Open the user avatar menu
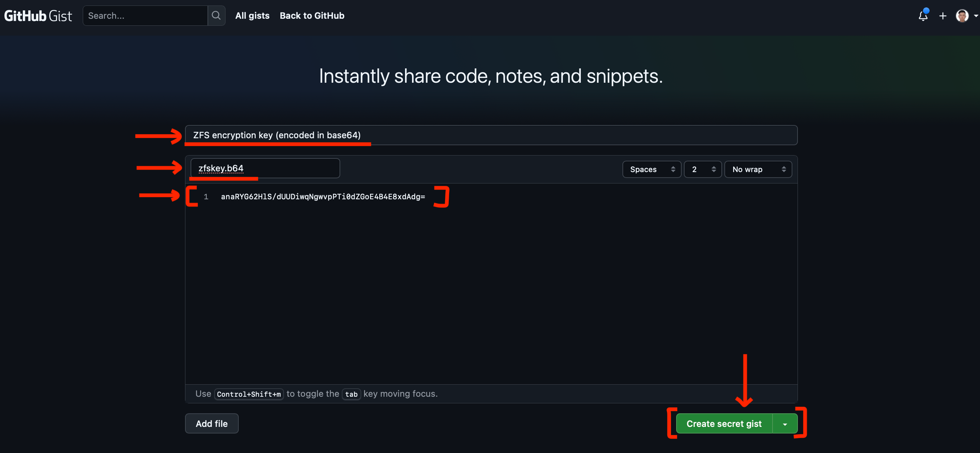The image size is (980, 453). (962, 15)
